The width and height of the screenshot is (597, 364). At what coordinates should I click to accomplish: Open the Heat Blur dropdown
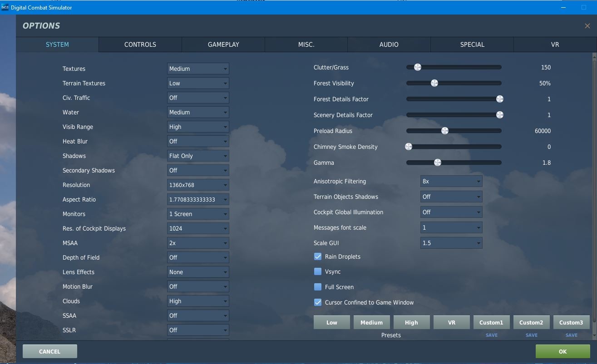point(198,141)
